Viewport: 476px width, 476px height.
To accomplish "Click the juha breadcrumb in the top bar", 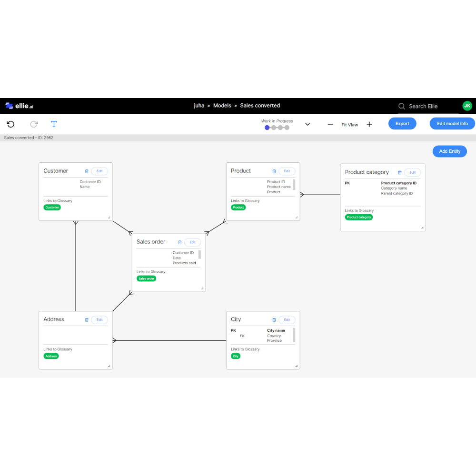I will pyautogui.click(x=199, y=106).
